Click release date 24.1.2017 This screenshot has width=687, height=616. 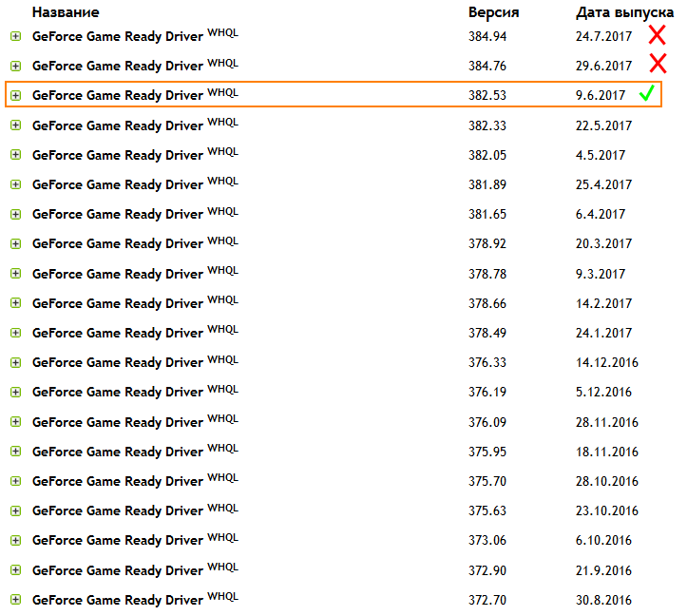coord(603,334)
